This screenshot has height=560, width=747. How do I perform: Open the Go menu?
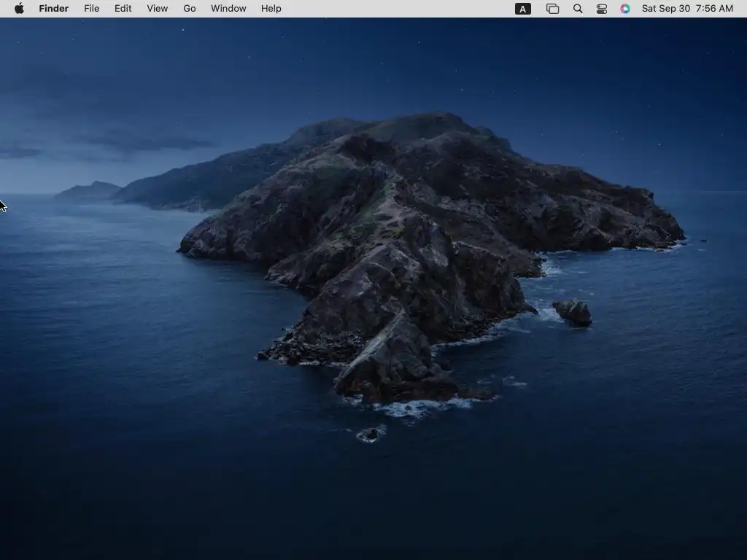click(x=190, y=9)
